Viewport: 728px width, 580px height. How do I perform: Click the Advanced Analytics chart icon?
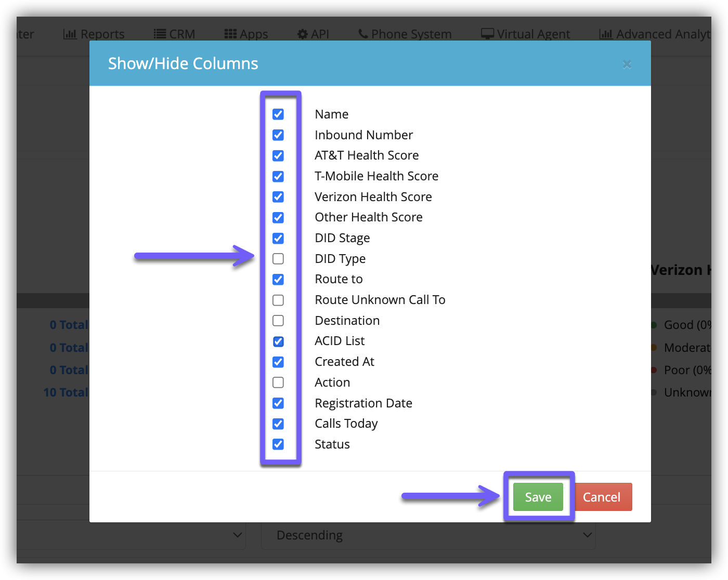606,34
